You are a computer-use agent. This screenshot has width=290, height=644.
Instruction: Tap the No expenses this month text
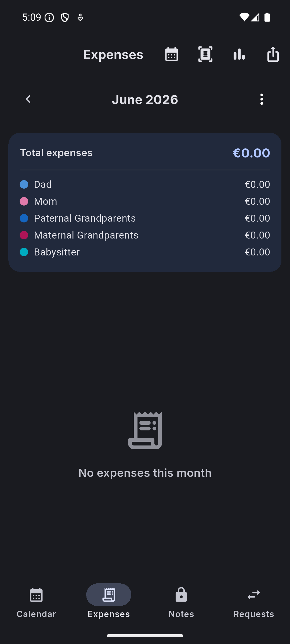click(145, 473)
